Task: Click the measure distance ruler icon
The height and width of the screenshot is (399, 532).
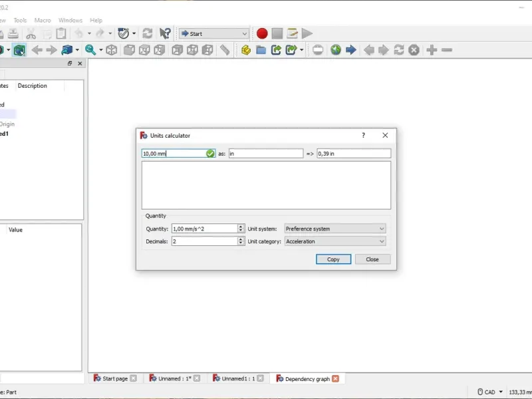Action: coord(225,51)
